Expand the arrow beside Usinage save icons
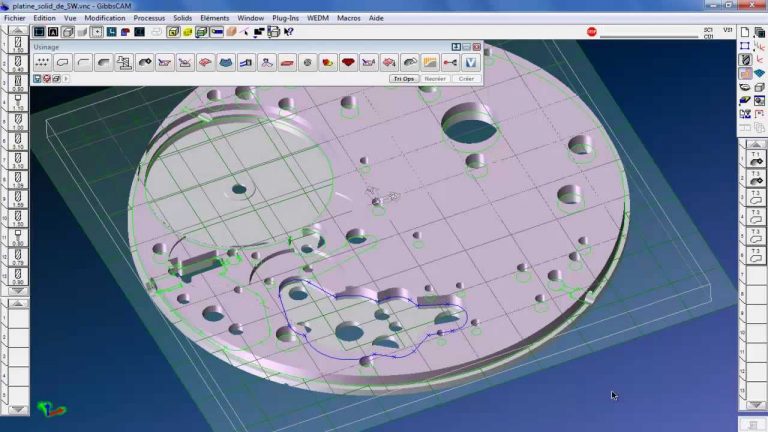 [66, 79]
